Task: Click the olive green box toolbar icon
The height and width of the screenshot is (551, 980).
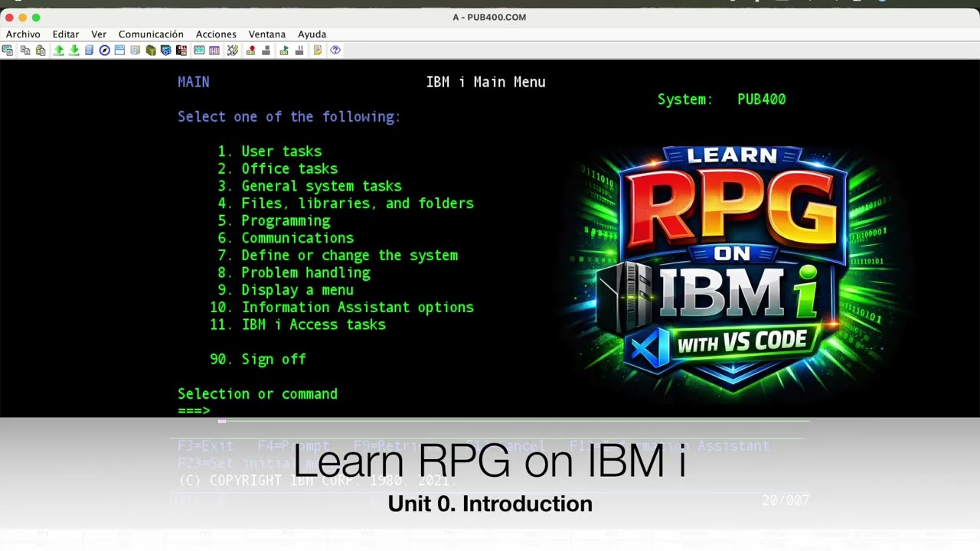Action: click(x=151, y=51)
